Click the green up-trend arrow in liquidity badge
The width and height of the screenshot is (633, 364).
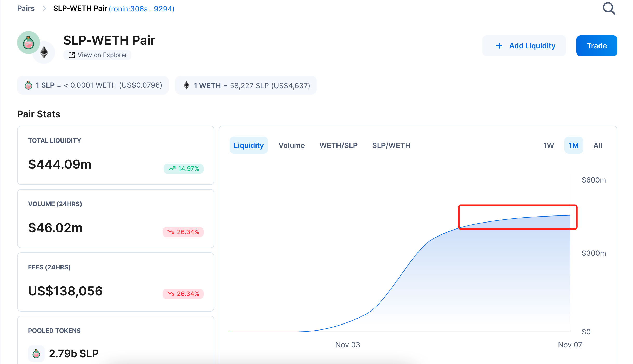coord(172,169)
